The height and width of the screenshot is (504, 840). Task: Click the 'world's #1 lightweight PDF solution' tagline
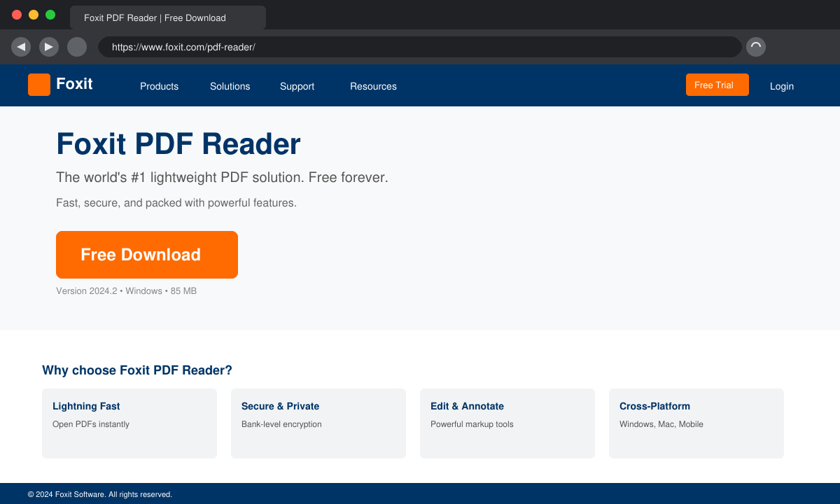click(222, 177)
